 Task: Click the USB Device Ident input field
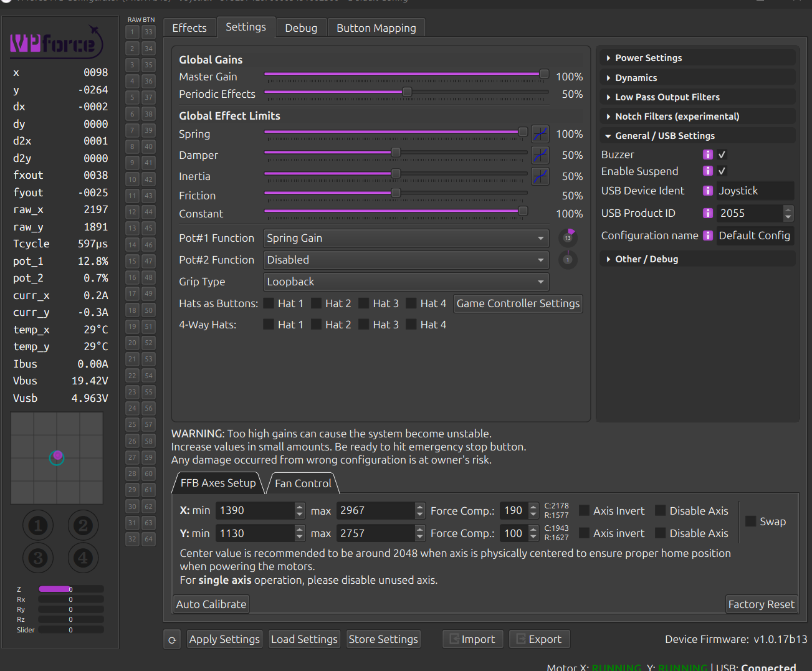(x=755, y=191)
